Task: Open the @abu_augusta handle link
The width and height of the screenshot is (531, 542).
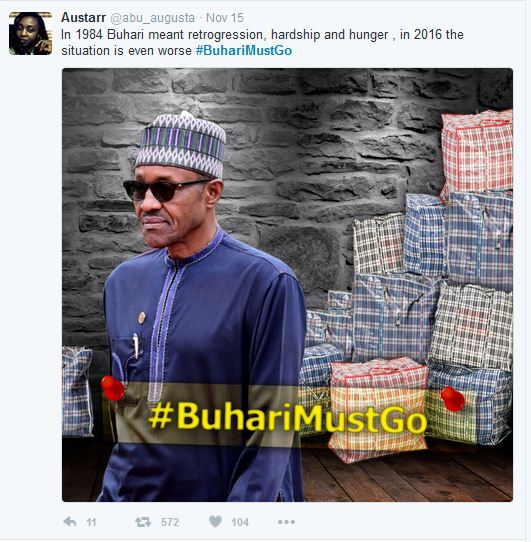Action: pos(152,18)
